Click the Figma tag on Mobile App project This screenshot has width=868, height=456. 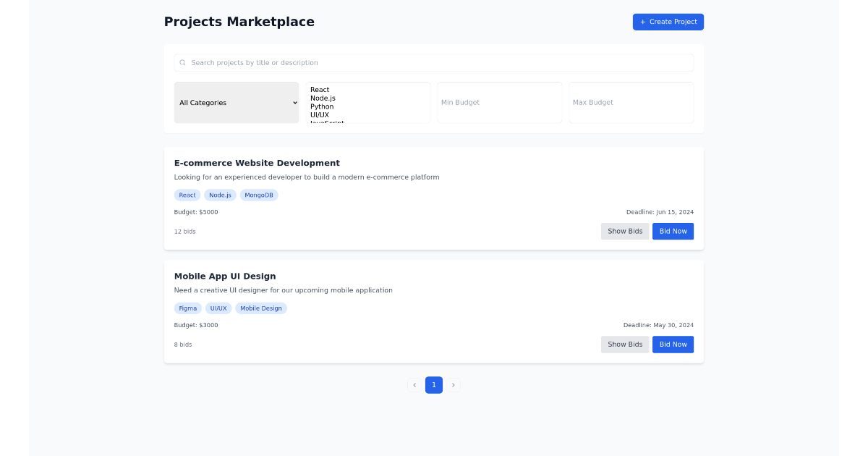click(188, 308)
